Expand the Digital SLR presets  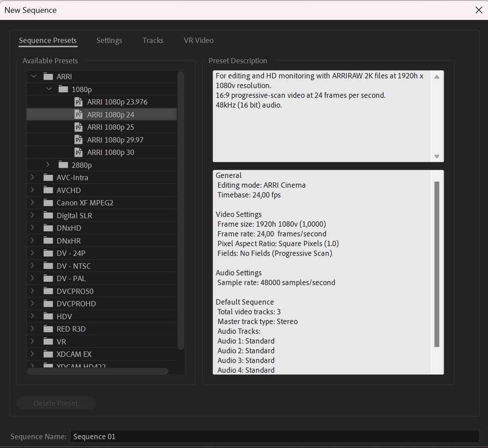(32, 215)
